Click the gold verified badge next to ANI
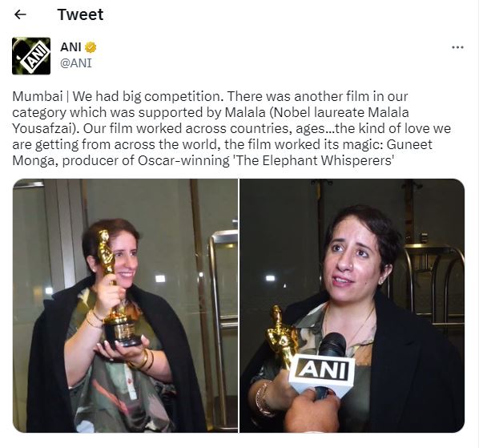Image resolution: width=487 pixels, height=448 pixels. 91,47
